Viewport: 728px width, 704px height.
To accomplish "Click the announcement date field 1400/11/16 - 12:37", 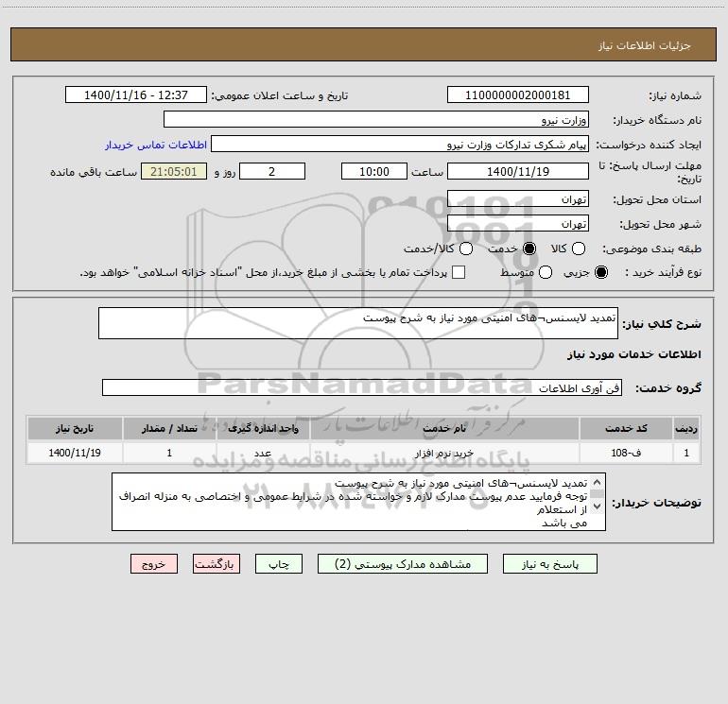I will click(x=135, y=94).
